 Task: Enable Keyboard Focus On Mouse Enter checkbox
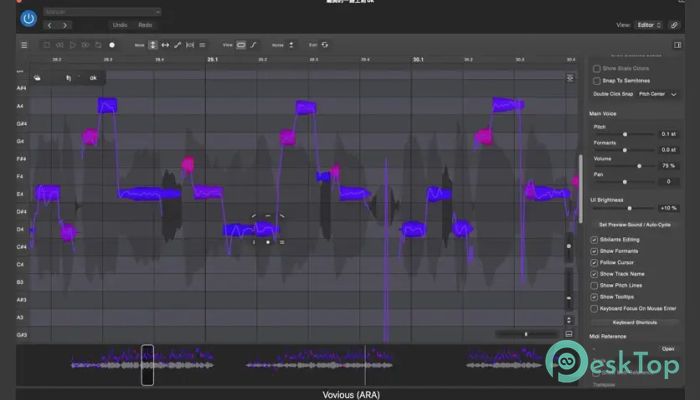[x=594, y=308]
